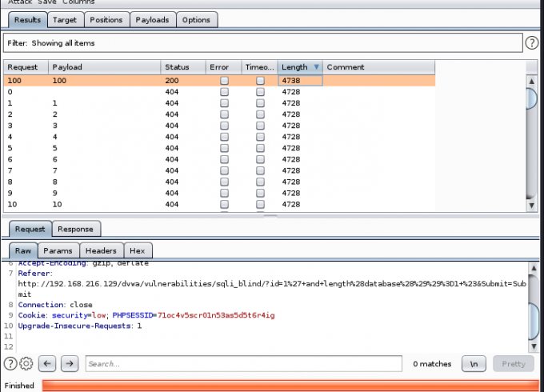Focus the Search input field

244,363
